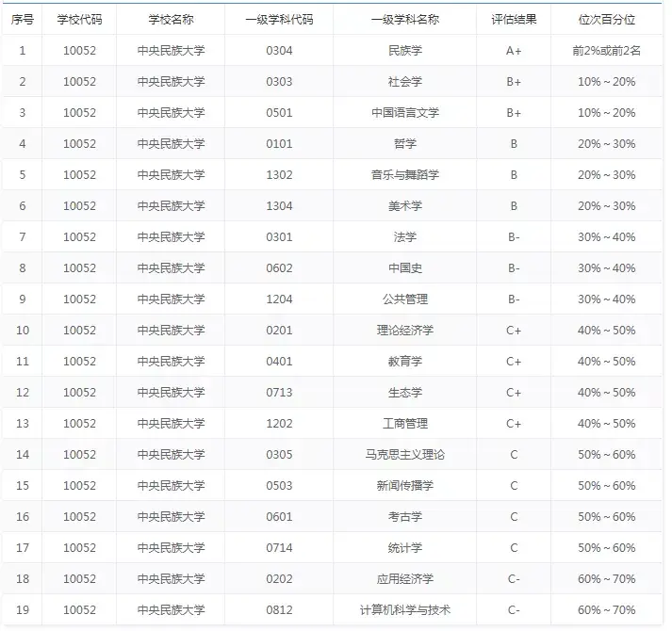Select the 哲学 discipline cell
Image resolution: width=672 pixels, height=631 pixels.
pyautogui.click(x=405, y=143)
